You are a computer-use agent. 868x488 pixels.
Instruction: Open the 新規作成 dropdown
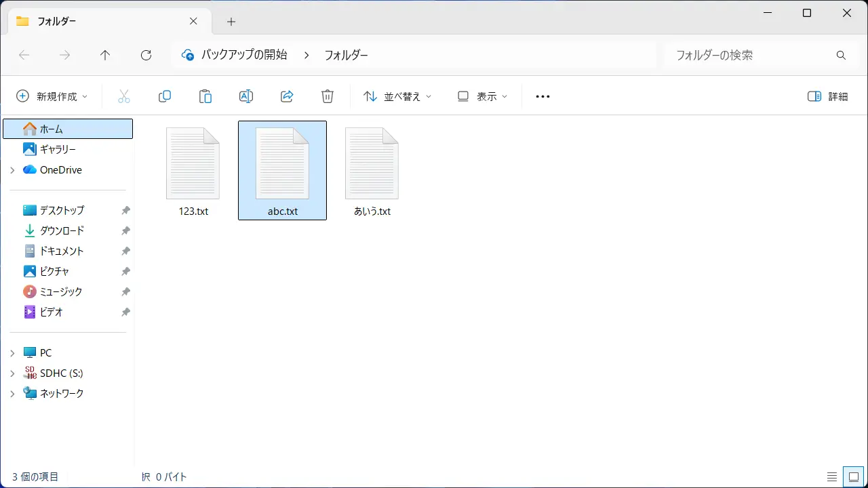pyautogui.click(x=52, y=96)
